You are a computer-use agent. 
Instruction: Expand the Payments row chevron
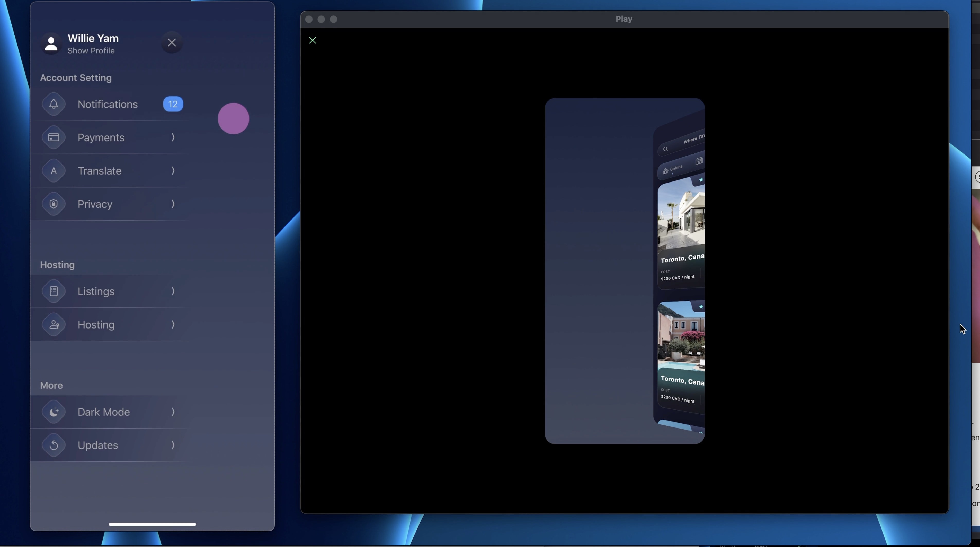click(x=173, y=137)
